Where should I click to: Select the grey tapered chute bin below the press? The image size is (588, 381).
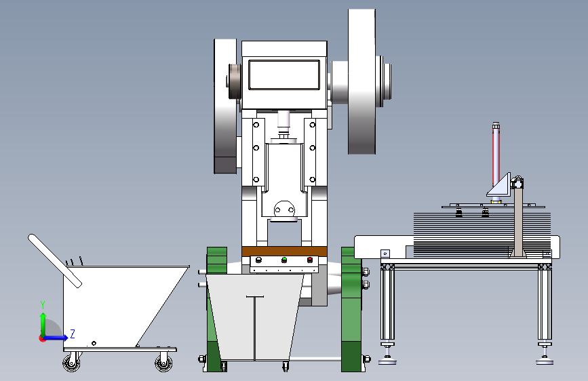255,317
